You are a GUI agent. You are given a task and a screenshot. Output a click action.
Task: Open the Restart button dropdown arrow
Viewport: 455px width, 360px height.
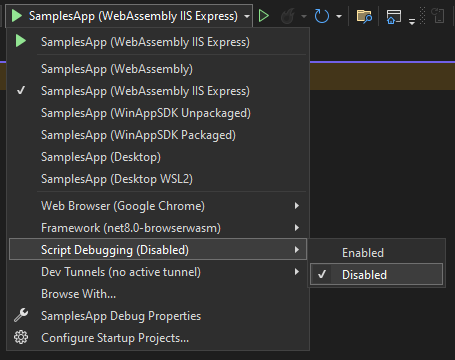pos(339,16)
